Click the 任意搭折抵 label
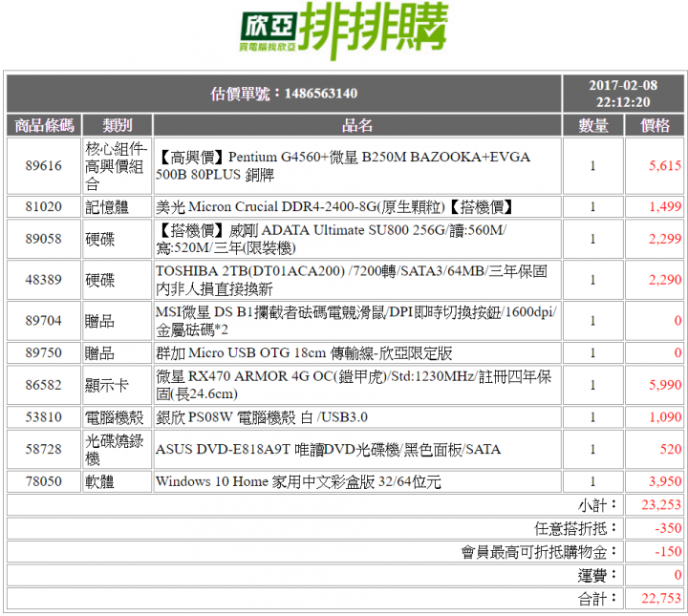Viewport: 688px width, 616px height. (575, 528)
